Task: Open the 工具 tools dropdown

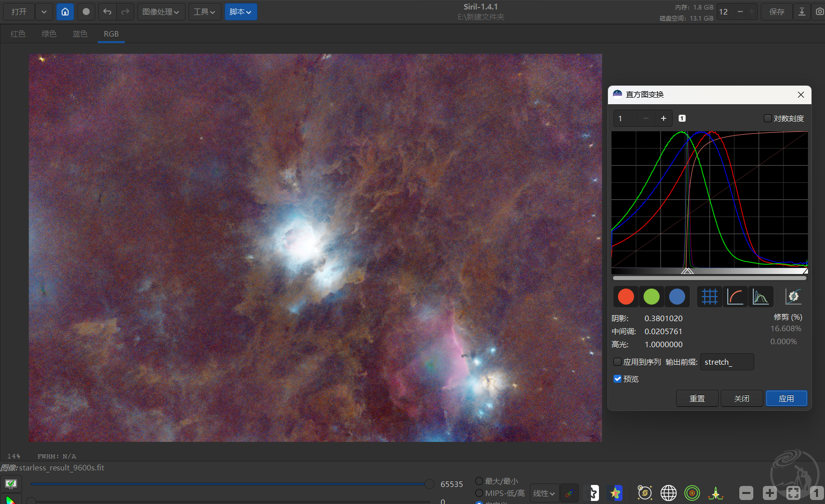Action: click(x=204, y=12)
